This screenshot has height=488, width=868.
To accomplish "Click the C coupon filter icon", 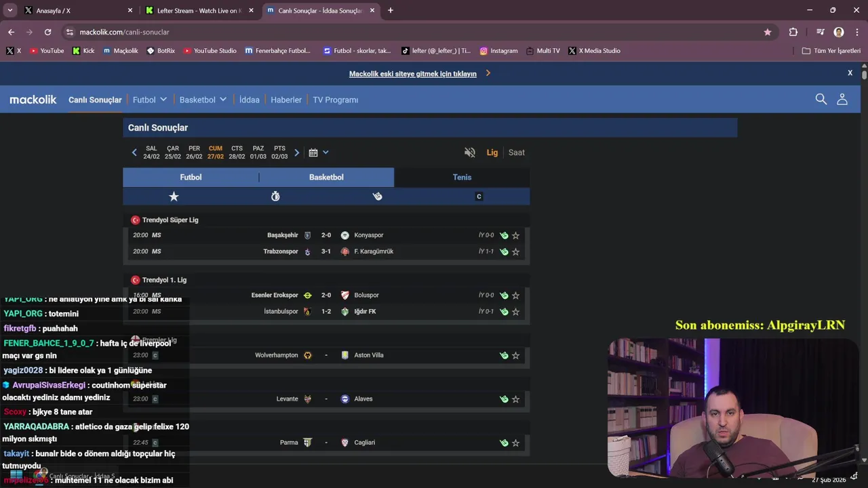I will pos(479,197).
